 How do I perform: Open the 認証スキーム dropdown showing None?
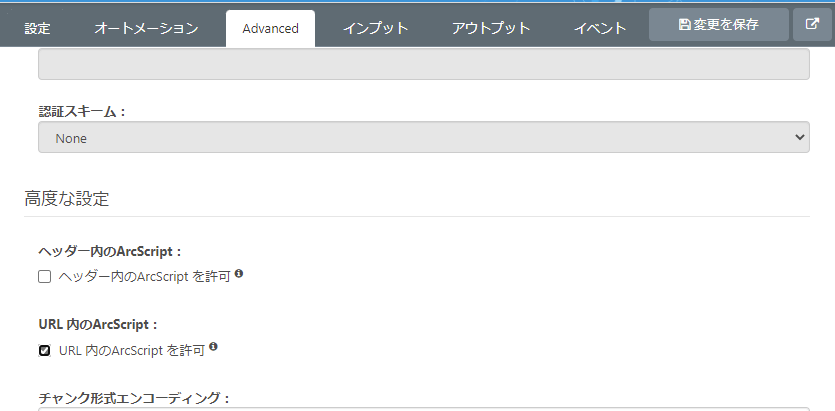pos(423,138)
